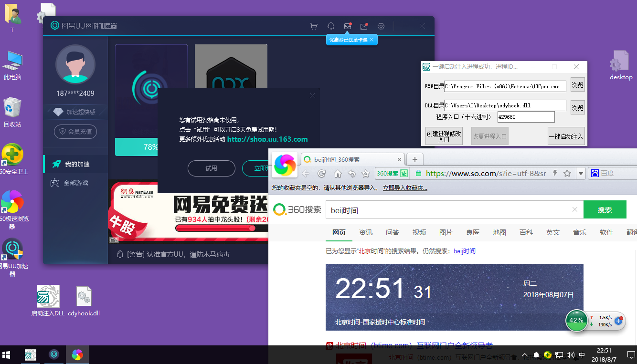Select the 地图 search tab
Viewport: 637px width, 364px height.
[x=499, y=232]
